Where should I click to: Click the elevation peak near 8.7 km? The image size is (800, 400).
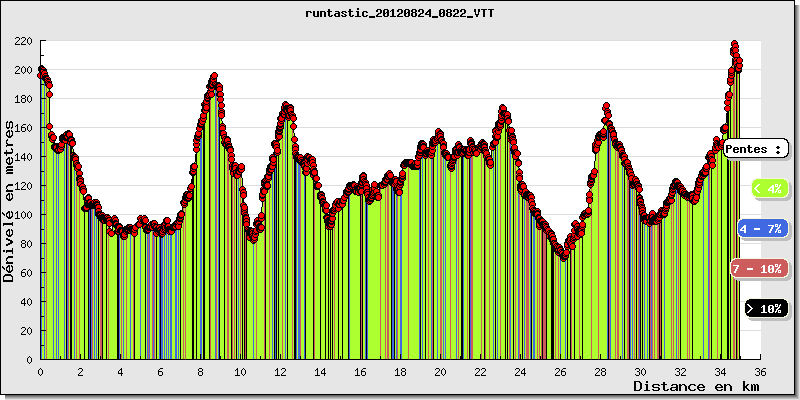click(x=214, y=76)
